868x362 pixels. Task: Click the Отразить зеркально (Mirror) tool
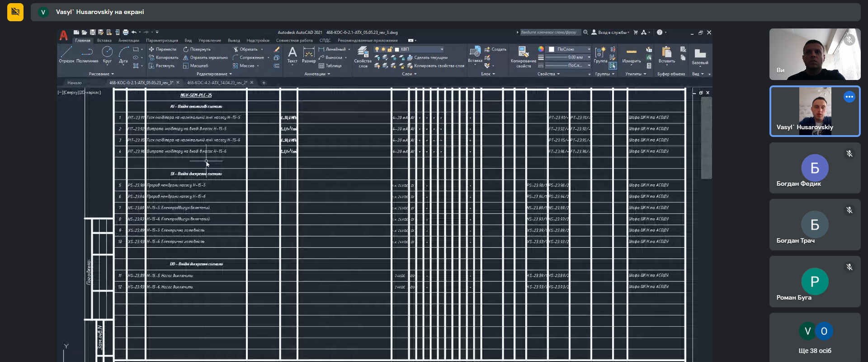click(x=205, y=57)
